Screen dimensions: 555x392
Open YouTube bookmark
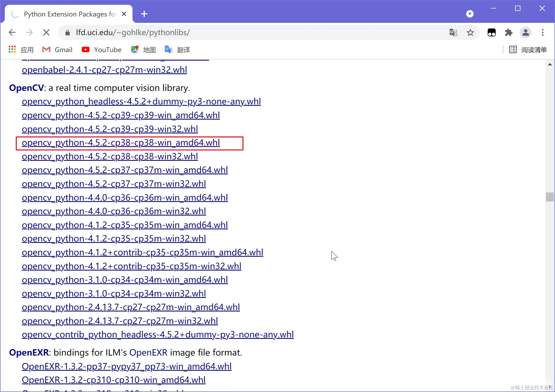tap(101, 50)
